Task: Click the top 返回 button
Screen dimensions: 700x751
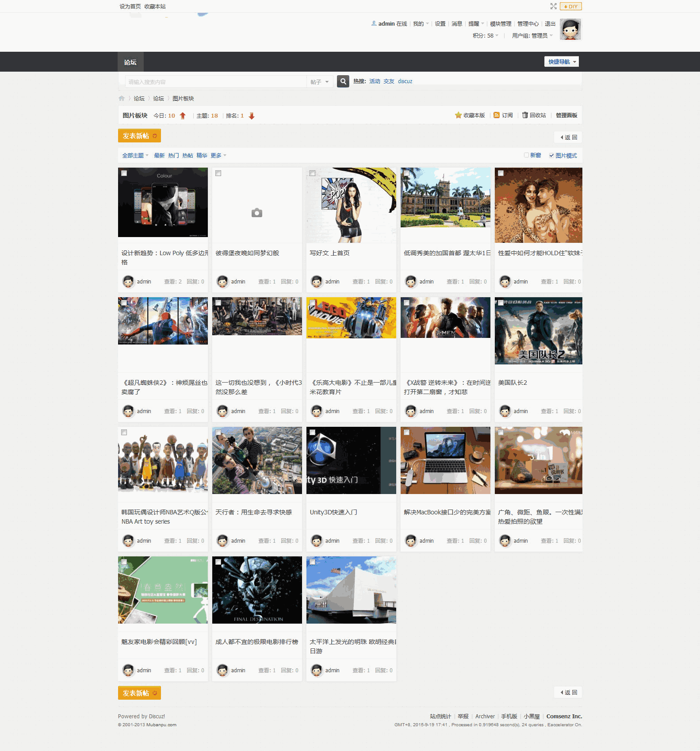Action: [568, 137]
